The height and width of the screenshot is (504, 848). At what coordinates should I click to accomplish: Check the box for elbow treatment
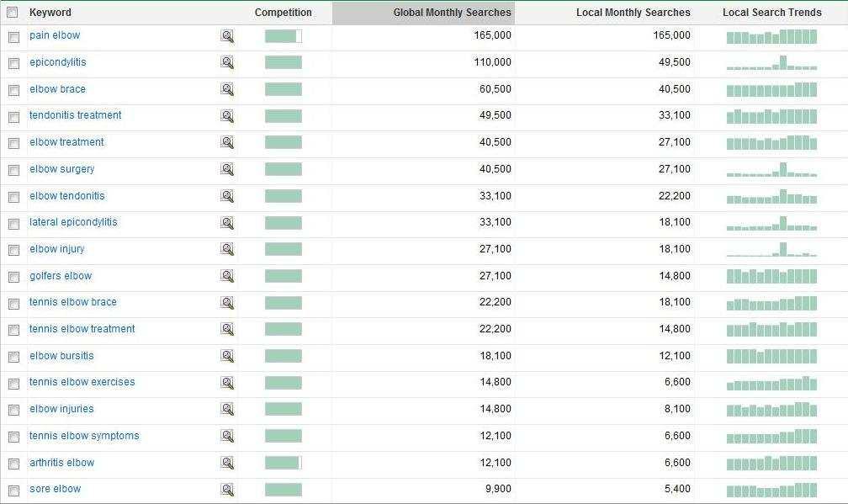point(13,143)
